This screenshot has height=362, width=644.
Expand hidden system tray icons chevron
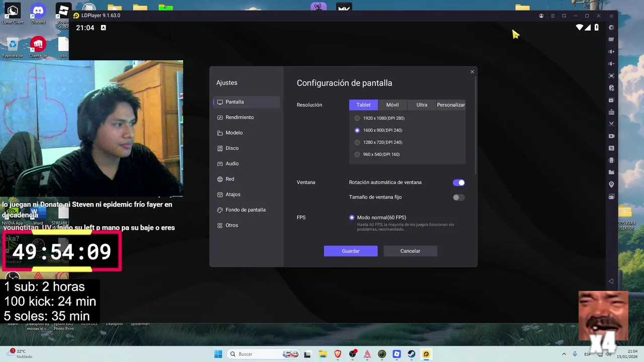pos(564,354)
